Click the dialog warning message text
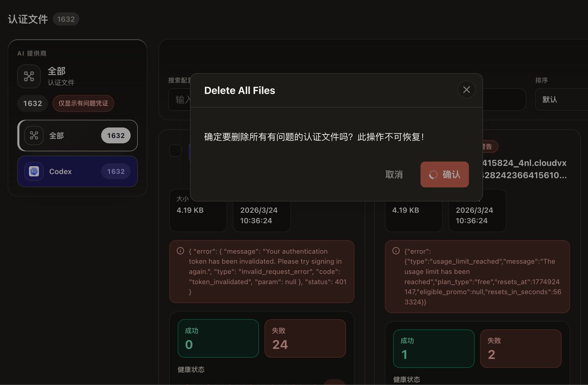Viewport: 588px width, 385px height. (x=314, y=137)
